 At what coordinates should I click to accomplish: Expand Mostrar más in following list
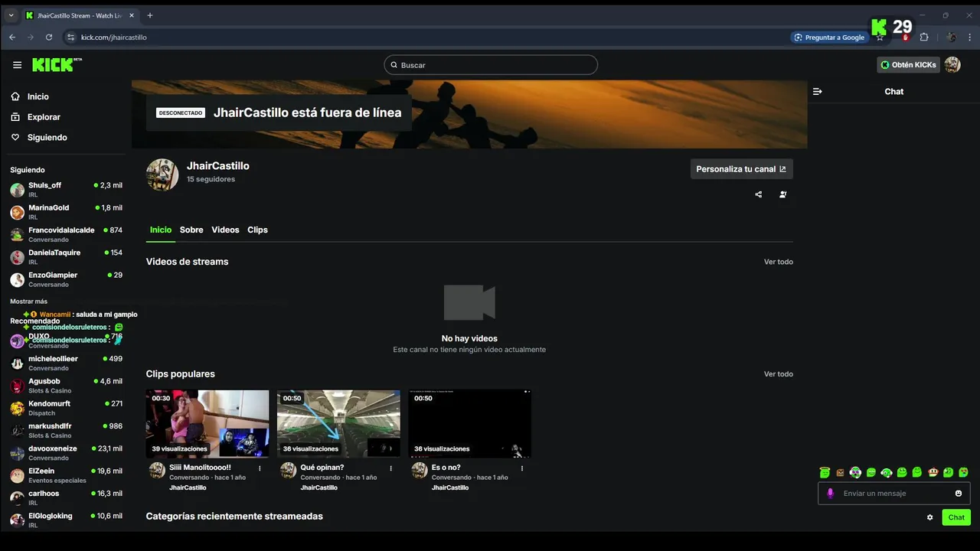(28, 302)
